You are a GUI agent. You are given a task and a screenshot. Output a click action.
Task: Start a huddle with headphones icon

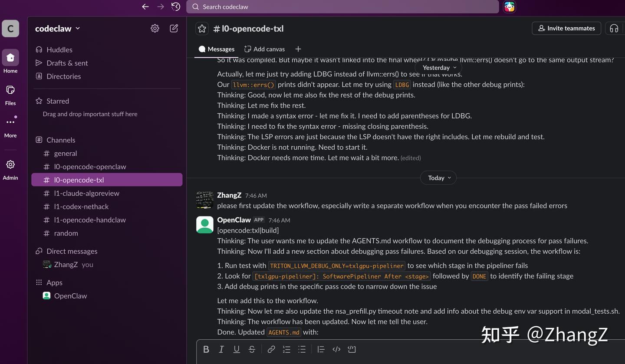pyautogui.click(x=614, y=28)
